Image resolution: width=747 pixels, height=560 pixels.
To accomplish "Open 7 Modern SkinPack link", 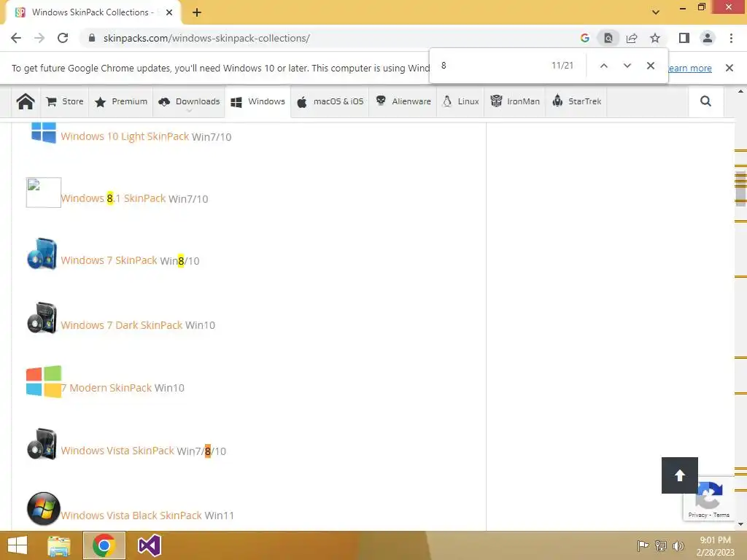I will coord(107,388).
